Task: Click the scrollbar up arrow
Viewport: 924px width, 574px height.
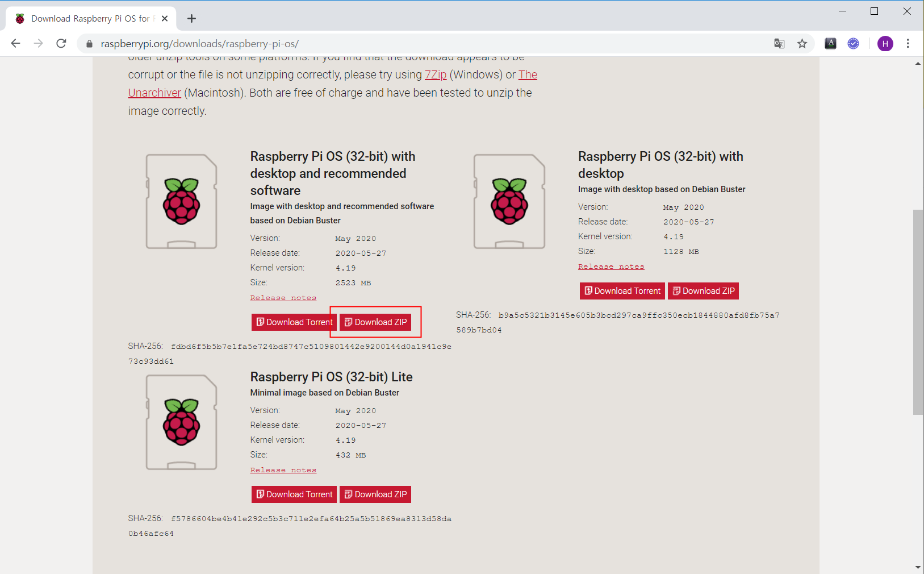Action: (918, 64)
